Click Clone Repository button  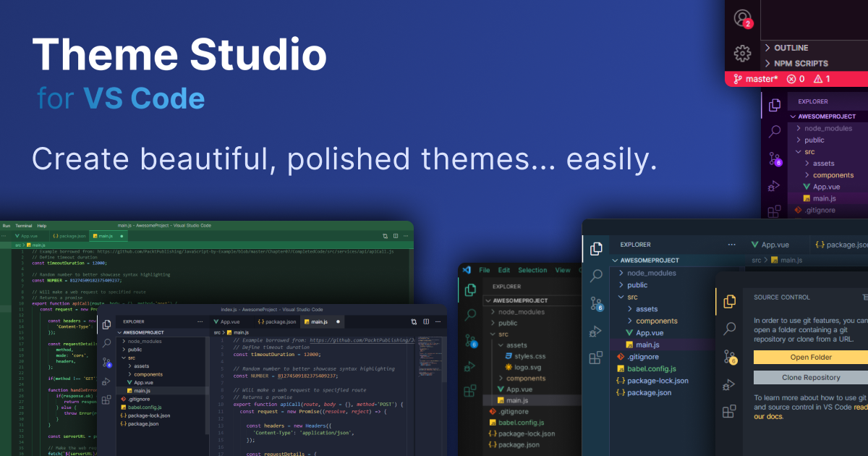click(811, 377)
